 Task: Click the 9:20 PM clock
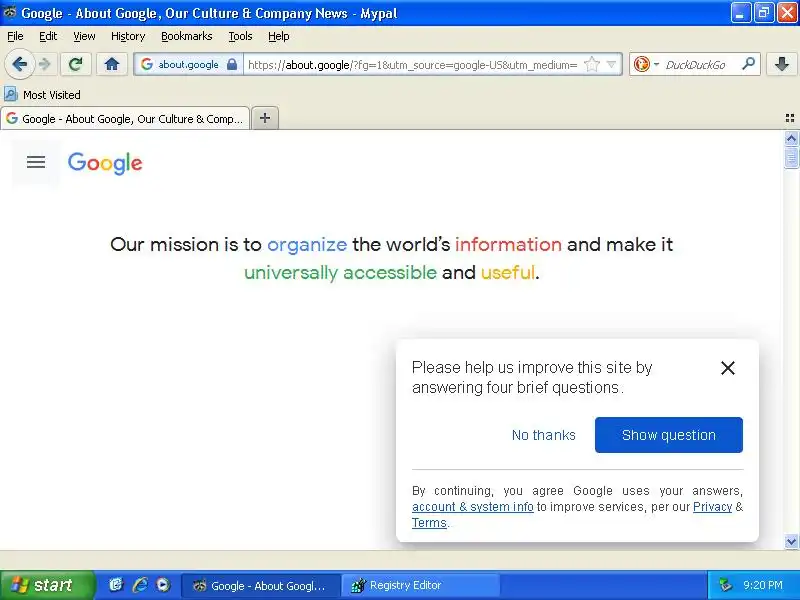(763, 585)
